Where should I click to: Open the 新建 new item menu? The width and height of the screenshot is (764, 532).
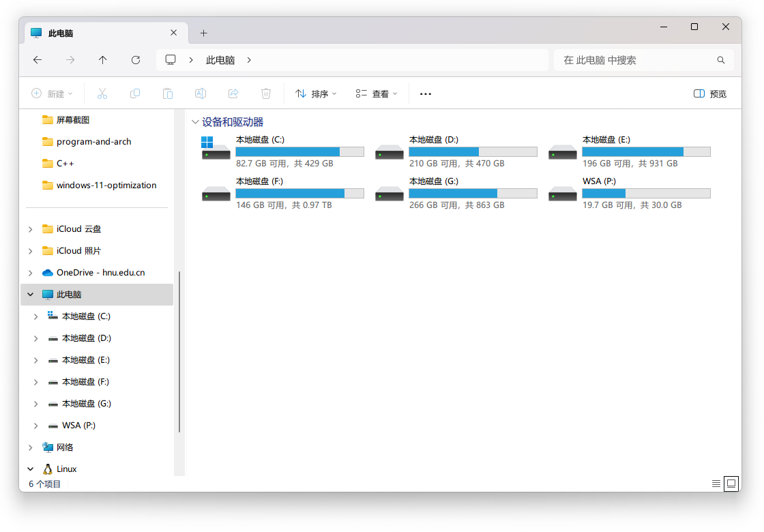(x=53, y=93)
